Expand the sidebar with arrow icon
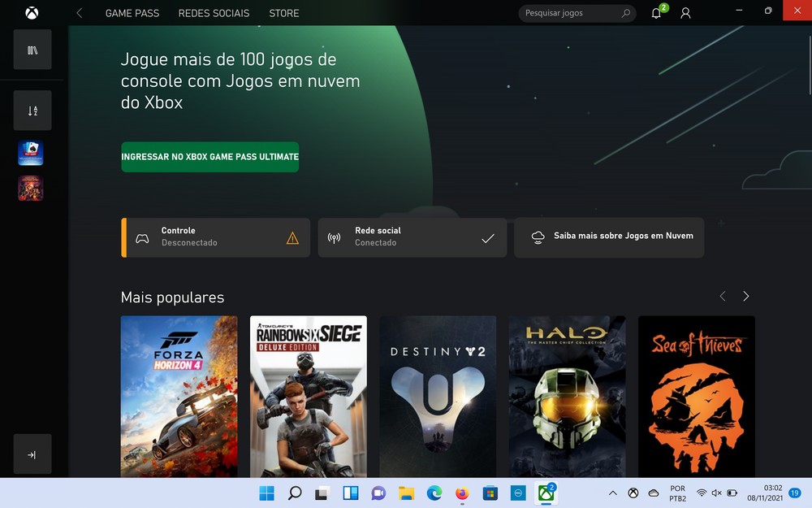Image resolution: width=812 pixels, height=508 pixels. pyautogui.click(x=32, y=454)
